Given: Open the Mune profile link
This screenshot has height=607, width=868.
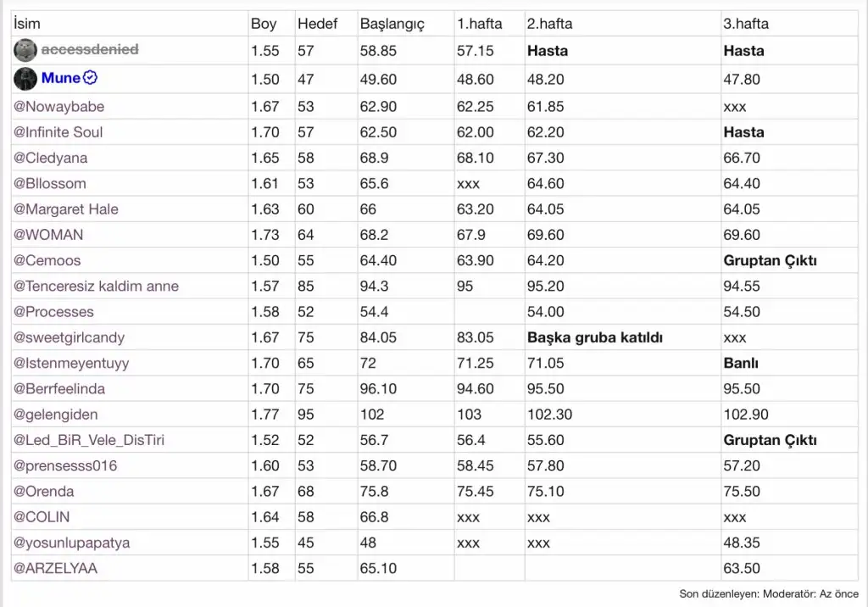Looking at the screenshot, I should [x=61, y=79].
